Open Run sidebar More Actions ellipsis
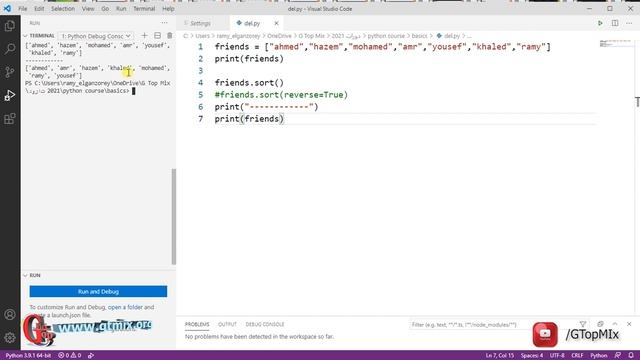The width and height of the screenshot is (640, 360). pyautogui.click(x=164, y=23)
